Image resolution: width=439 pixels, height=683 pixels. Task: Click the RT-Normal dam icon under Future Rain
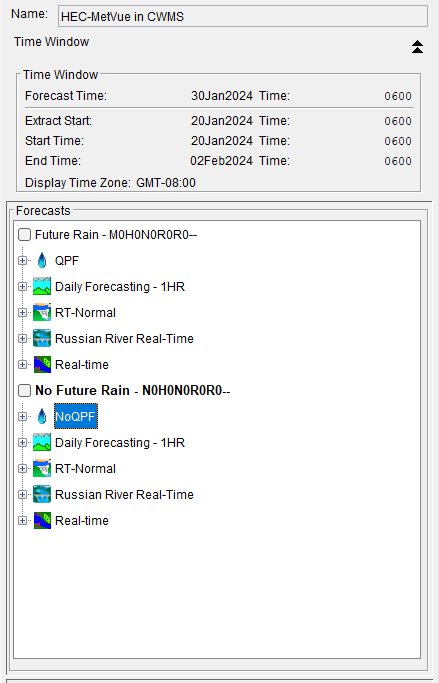[42, 312]
